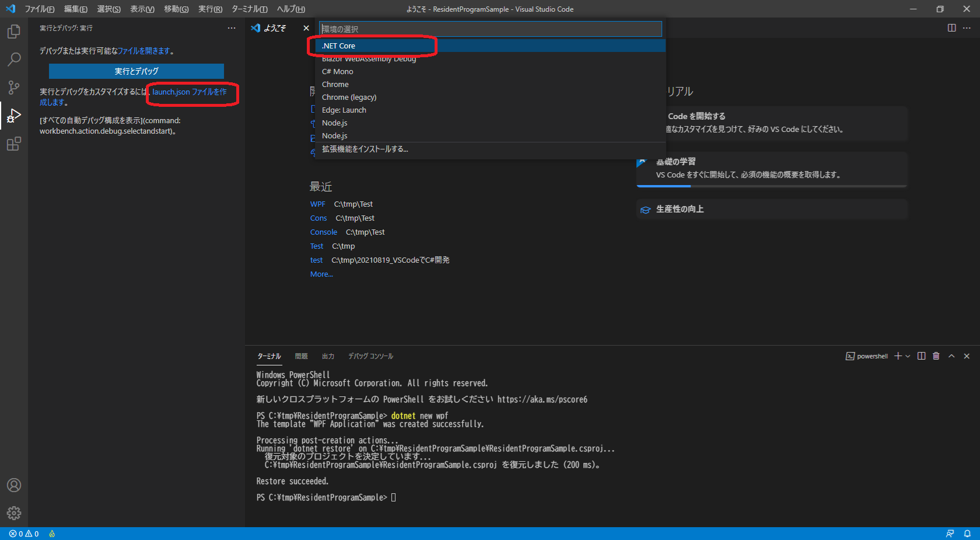Select Chrome environment
The width and height of the screenshot is (980, 540).
point(491,84)
